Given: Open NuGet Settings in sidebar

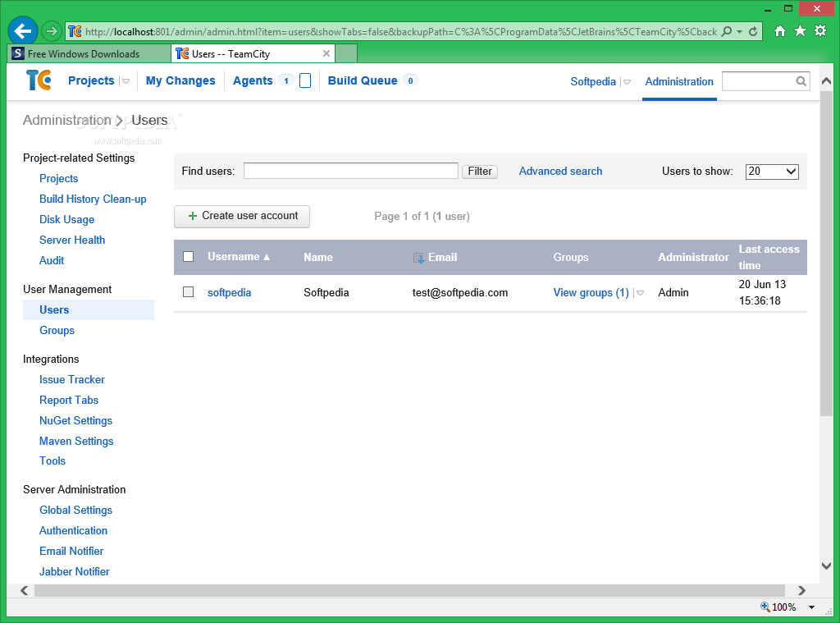Looking at the screenshot, I should click(x=75, y=420).
